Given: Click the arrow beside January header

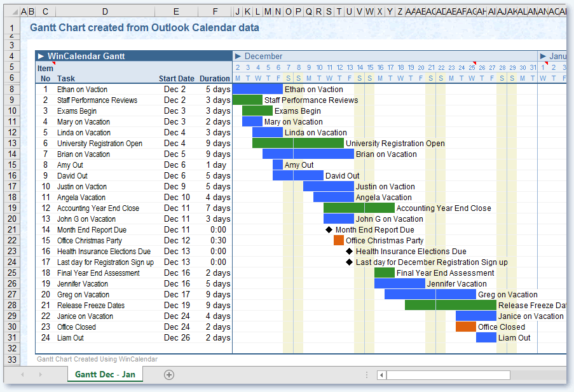Looking at the screenshot, I should [543, 57].
